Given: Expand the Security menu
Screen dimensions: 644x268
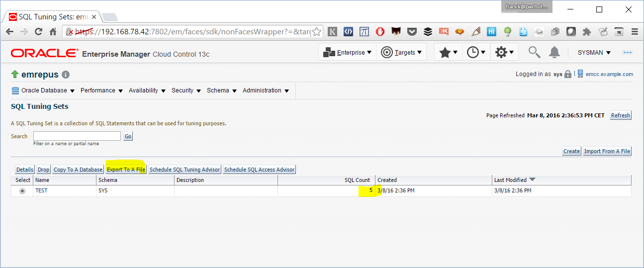Looking at the screenshot, I should coord(186,90).
